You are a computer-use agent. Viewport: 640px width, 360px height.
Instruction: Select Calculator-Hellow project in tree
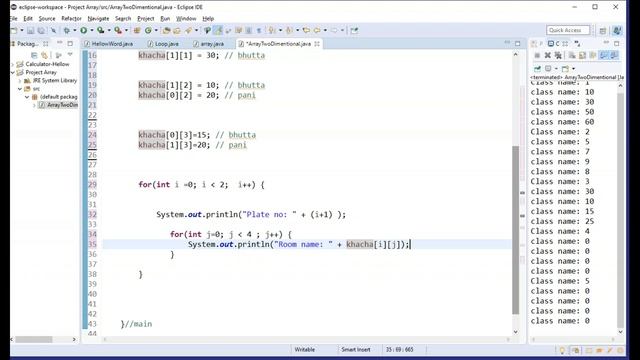coord(47,64)
